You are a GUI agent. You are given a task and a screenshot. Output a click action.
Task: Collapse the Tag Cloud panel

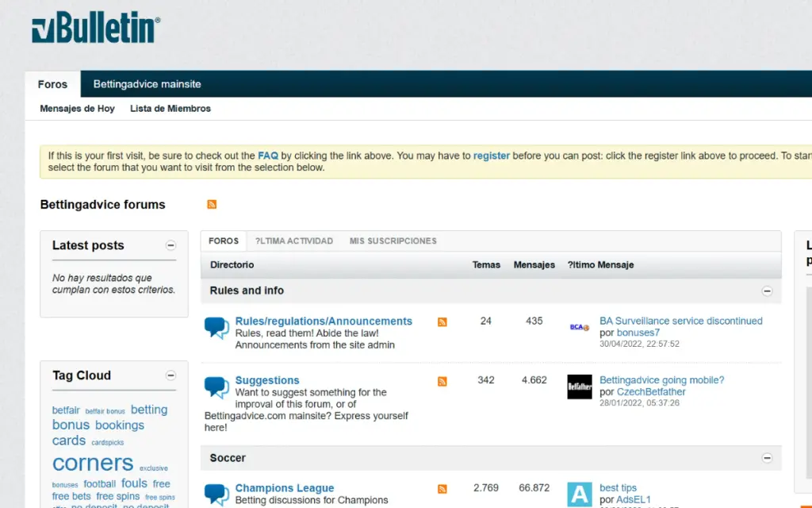tap(171, 375)
